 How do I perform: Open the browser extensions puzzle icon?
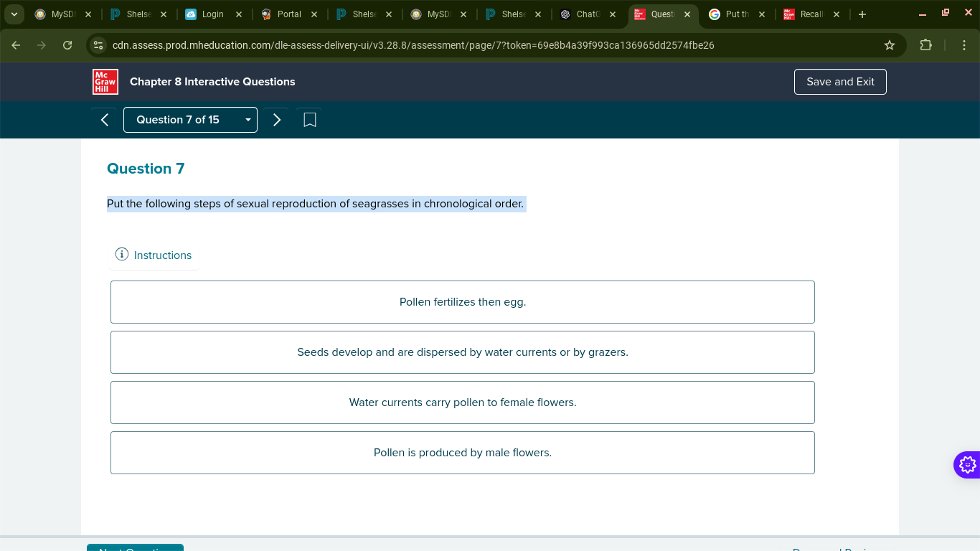click(925, 45)
